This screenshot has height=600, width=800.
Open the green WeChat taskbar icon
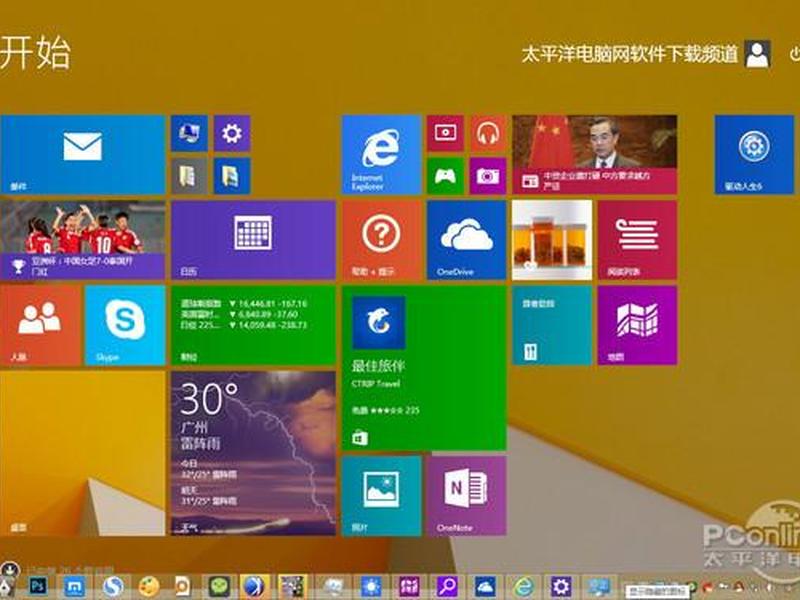point(219,587)
